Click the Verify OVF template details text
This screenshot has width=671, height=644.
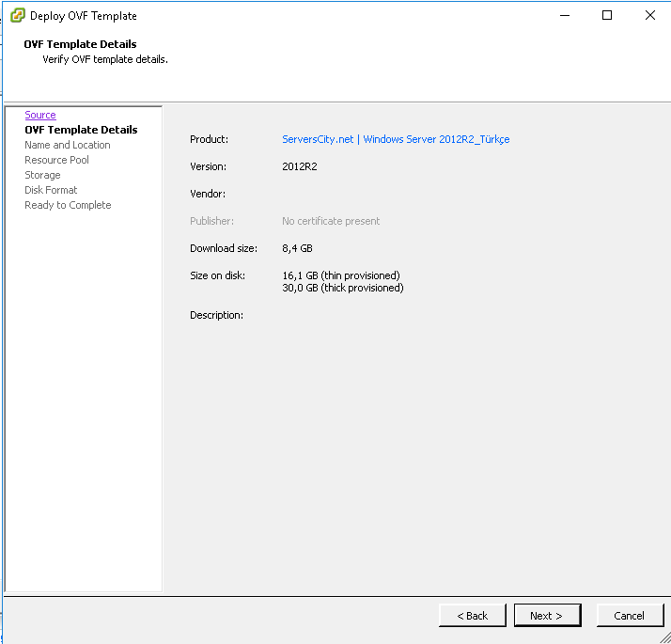tap(105, 59)
